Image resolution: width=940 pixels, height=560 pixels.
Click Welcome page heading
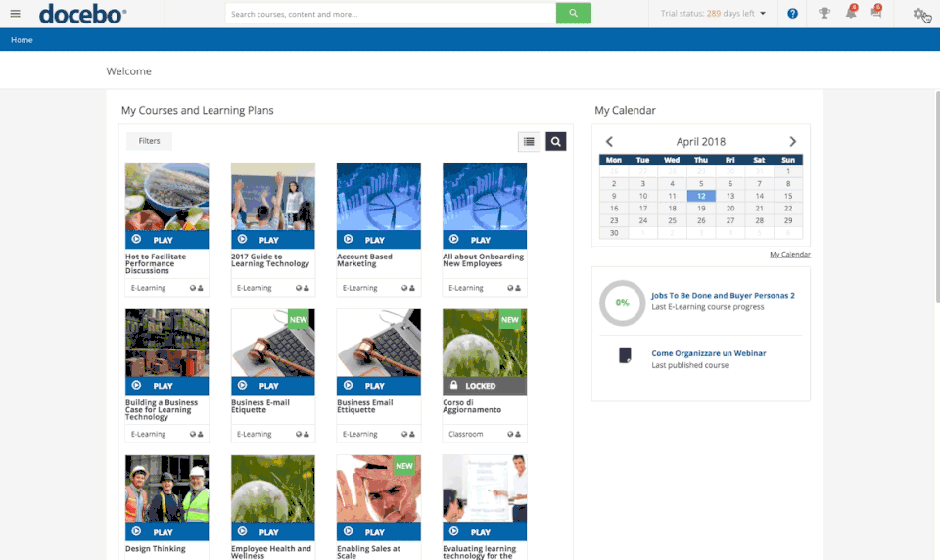[x=129, y=71]
